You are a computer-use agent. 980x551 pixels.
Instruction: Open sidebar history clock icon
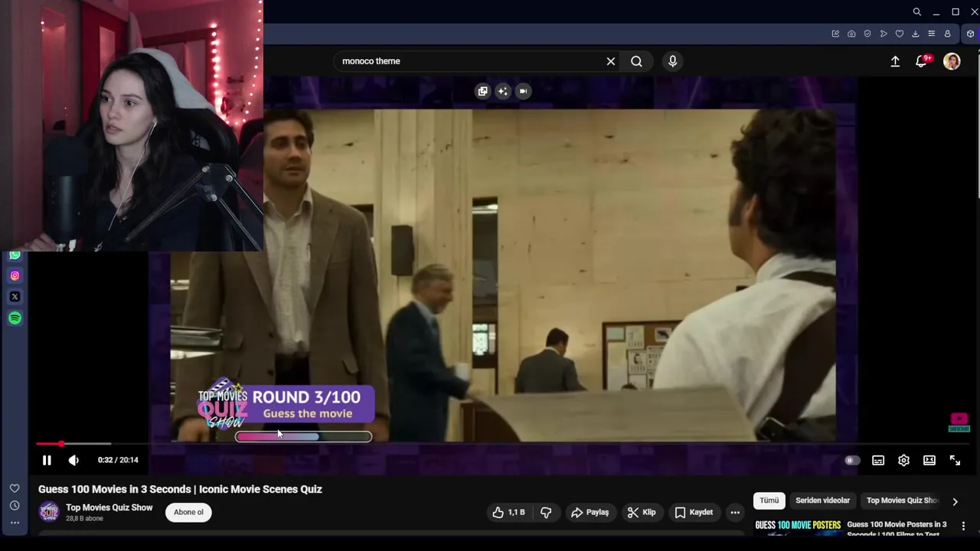[x=15, y=506]
